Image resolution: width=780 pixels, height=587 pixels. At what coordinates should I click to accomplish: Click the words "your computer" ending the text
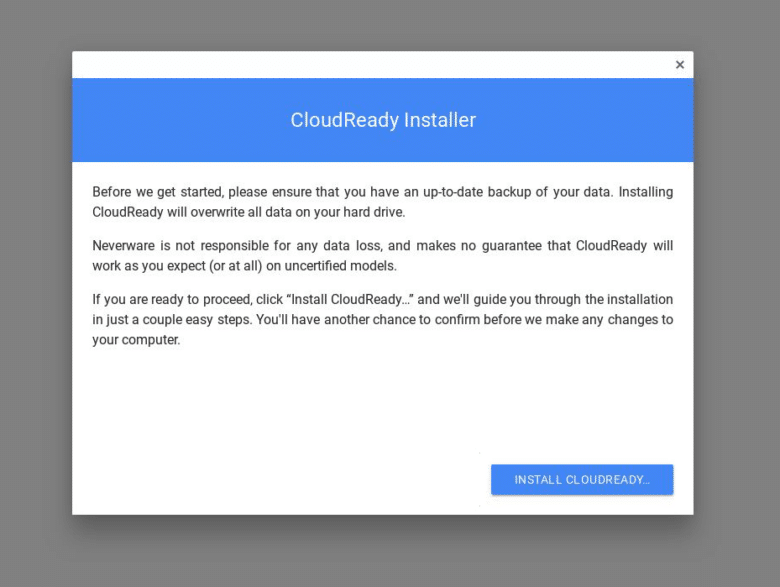[136, 340]
